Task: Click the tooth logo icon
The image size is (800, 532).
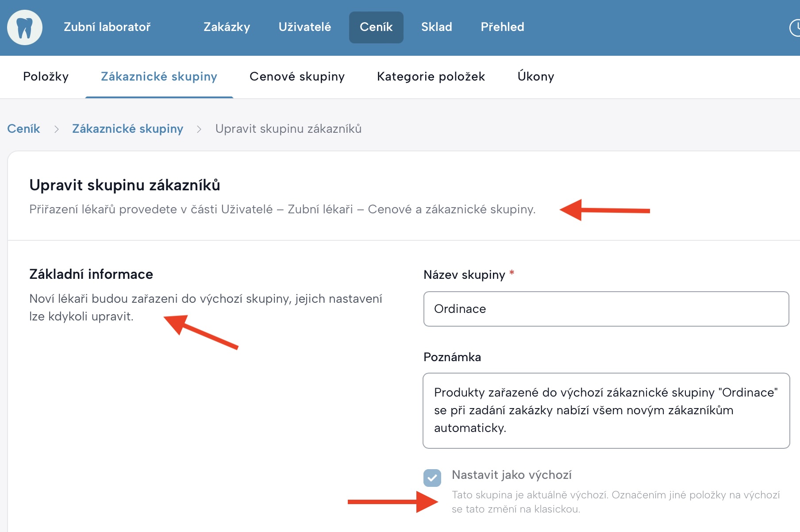Action: pyautogui.click(x=25, y=27)
